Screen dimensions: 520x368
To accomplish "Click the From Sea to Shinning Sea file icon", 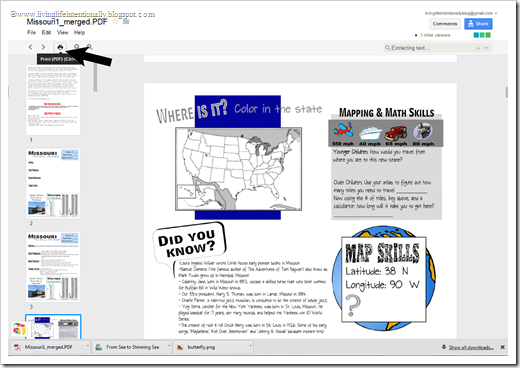I will click(x=99, y=347).
